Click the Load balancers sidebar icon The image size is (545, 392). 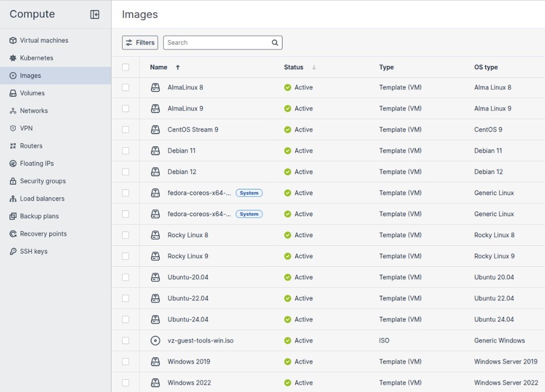click(13, 199)
